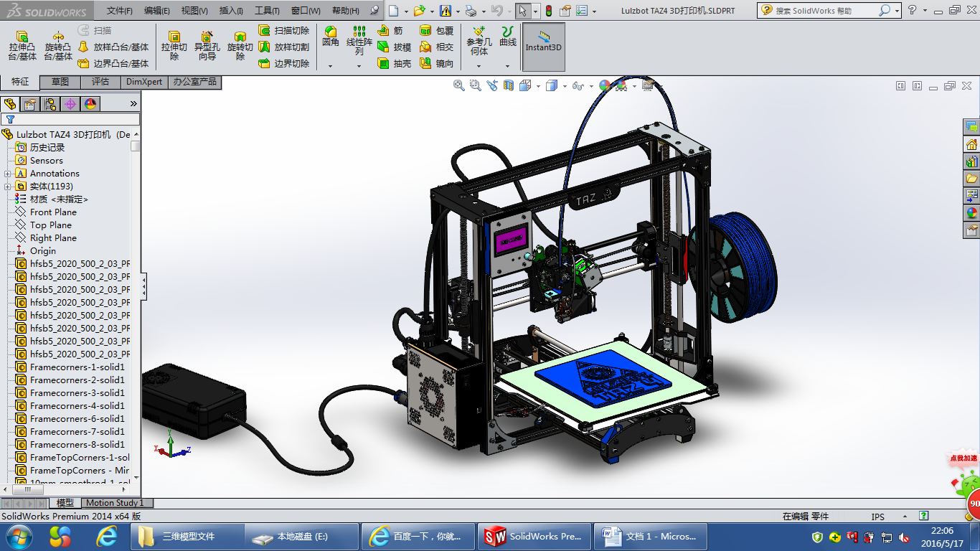Open the Appearances color ball in task pane
Viewport: 980px width, 551px height.
point(971,212)
